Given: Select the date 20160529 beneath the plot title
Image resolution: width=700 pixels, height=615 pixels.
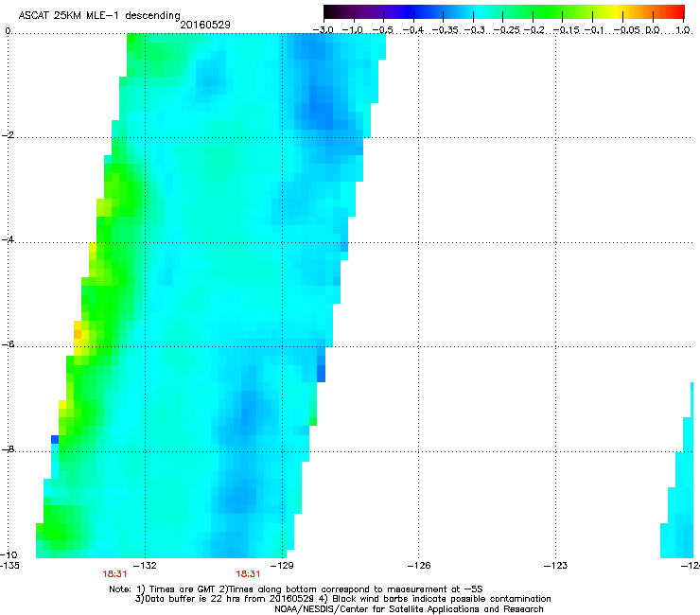Looking at the screenshot, I should coord(205,25).
